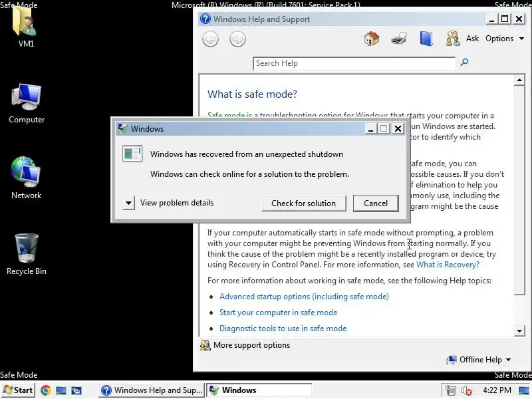The height and width of the screenshot is (399, 532).
Task: Click the Search Help input field
Action: pyautogui.click(x=354, y=63)
